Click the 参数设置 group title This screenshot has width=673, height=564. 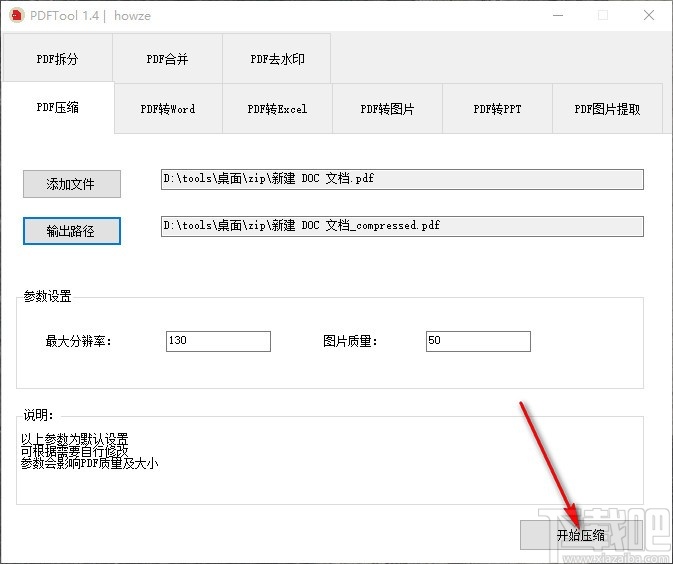(48, 296)
